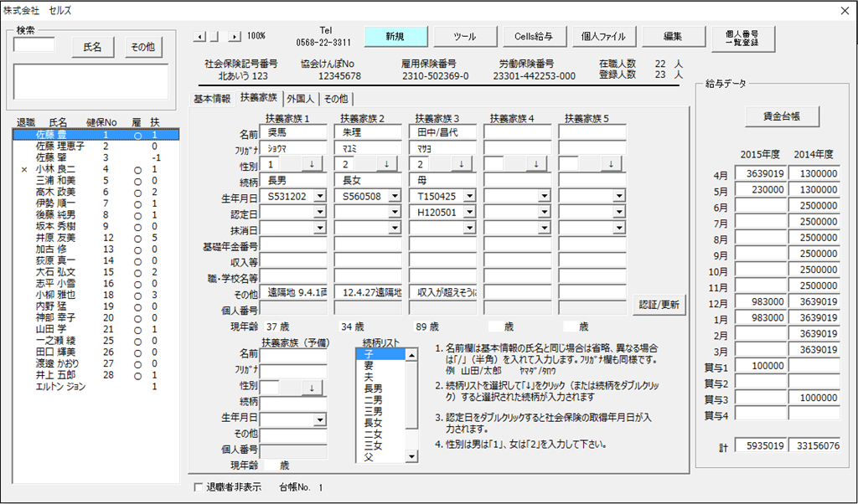Click the down arrow of the 続柄リスト scrollbar
The height and width of the screenshot is (504, 858).
tap(411, 457)
